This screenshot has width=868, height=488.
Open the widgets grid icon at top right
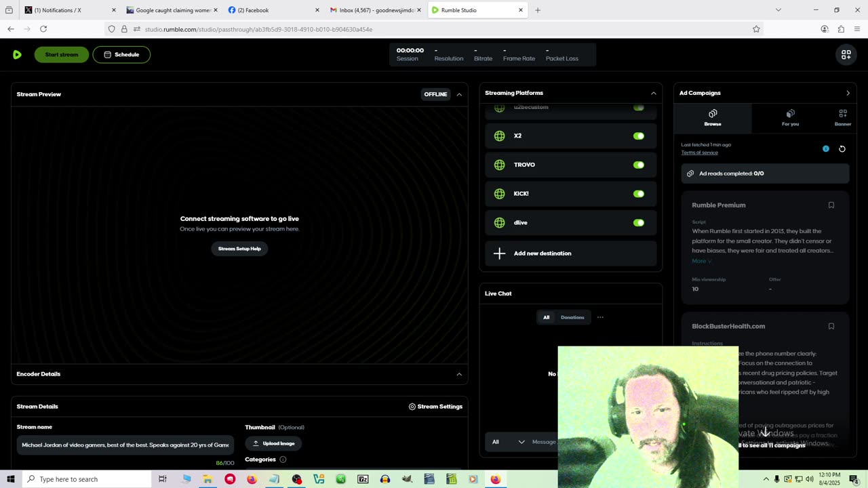pyautogui.click(x=846, y=55)
